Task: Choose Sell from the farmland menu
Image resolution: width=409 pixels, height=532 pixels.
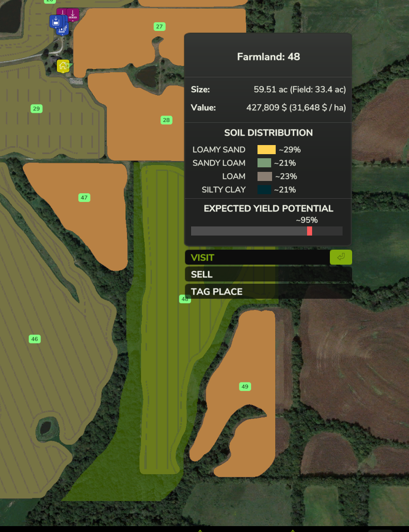Action: pyautogui.click(x=268, y=274)
